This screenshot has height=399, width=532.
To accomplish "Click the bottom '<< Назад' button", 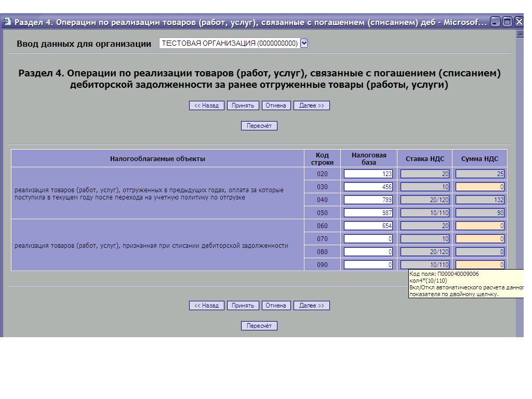I will tap(207, 305).
